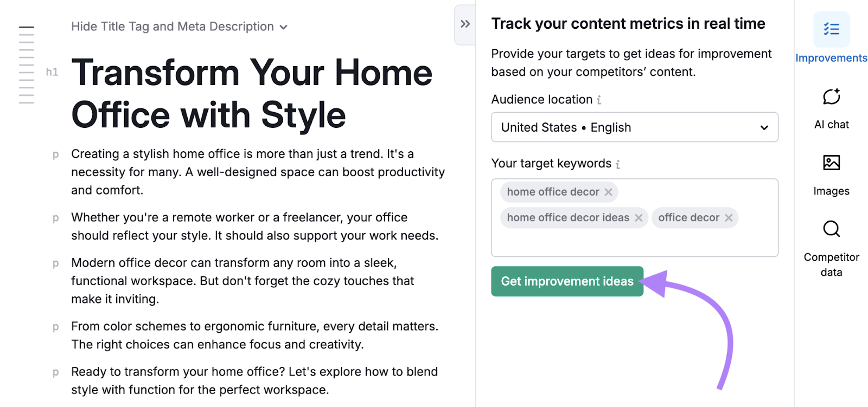Remove the 'home office decor ideas' keyword tag
This screenshot has width=868, height=407.
[639, 217]
